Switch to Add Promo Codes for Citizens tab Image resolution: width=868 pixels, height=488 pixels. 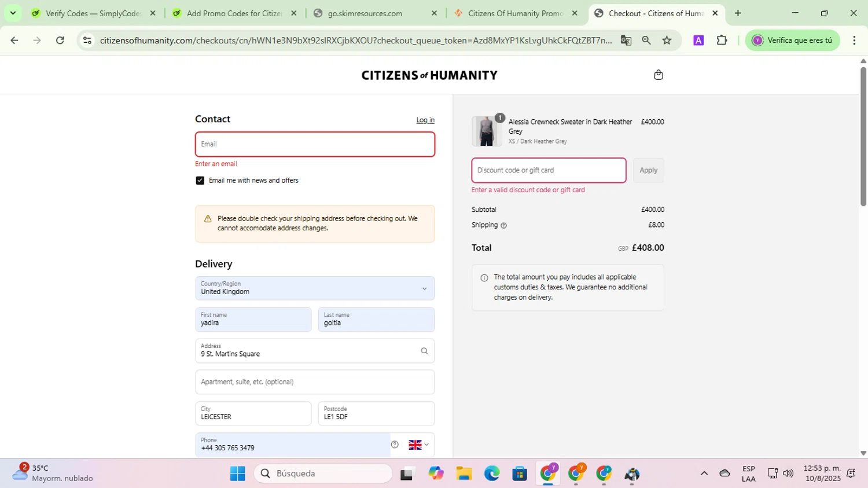pyautogui.click(x=234, y=13)
